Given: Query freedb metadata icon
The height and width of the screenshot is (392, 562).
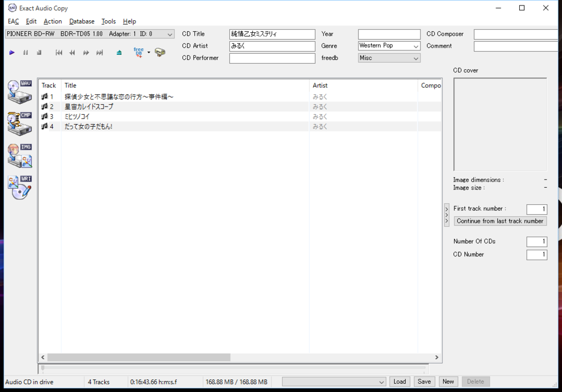Looking at the screenshot, I should [x=139, y=52].
